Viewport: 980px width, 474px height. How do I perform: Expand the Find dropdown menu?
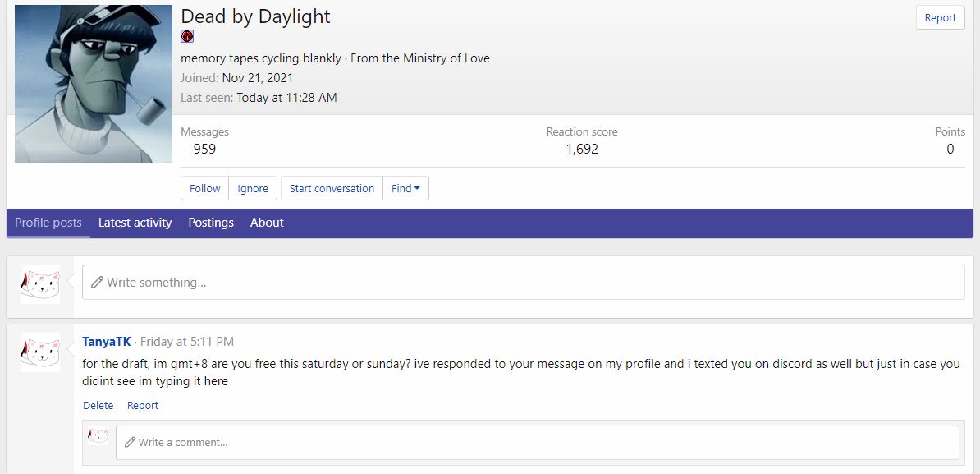405,188
